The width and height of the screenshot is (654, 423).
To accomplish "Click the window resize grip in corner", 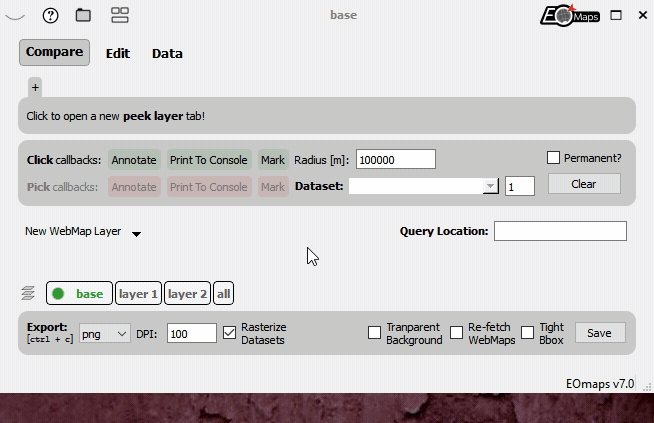I will pyautogui.click(x=647, y=387).
